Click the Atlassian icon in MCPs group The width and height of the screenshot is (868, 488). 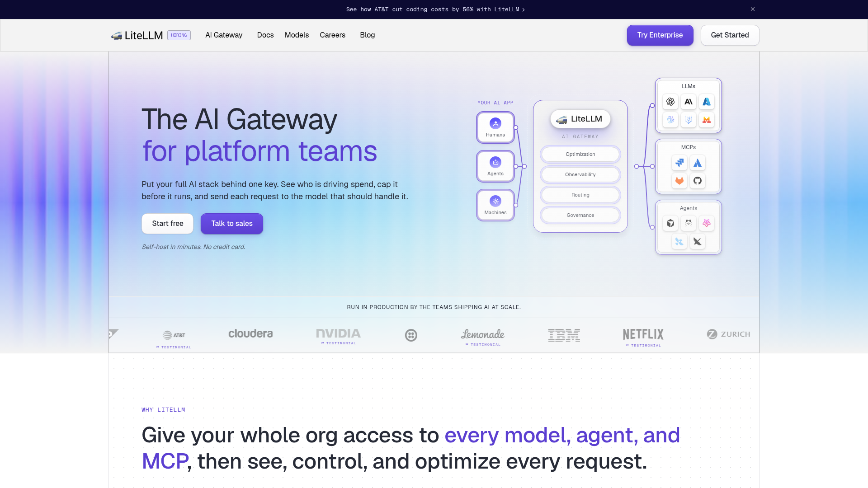(x=698, y=163)
